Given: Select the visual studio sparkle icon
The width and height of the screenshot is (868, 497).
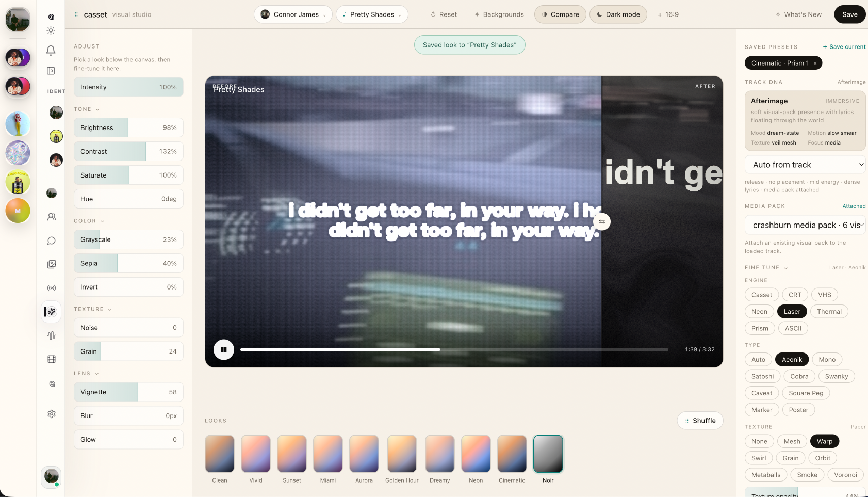Looking at the screenshot, I should 52,312.
